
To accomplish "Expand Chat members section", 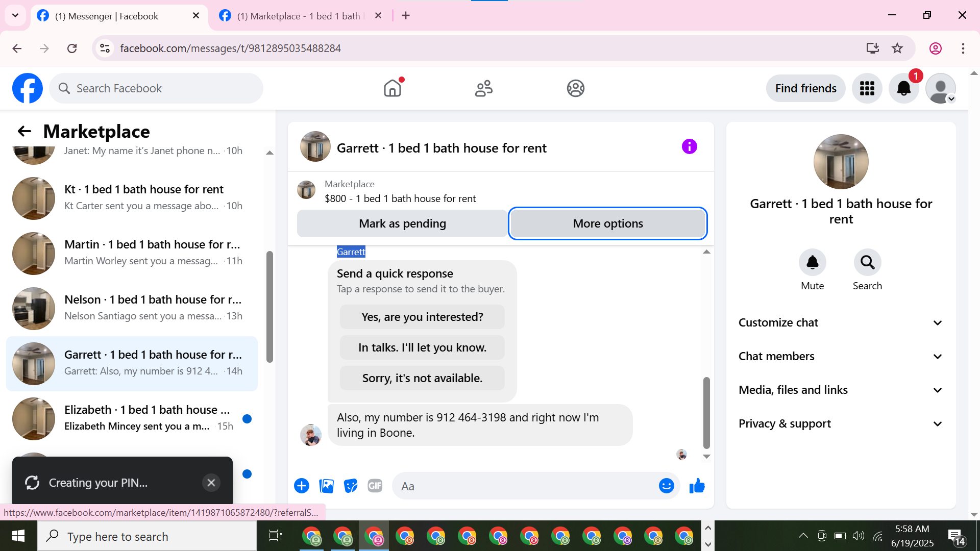I will coord(841,356).
